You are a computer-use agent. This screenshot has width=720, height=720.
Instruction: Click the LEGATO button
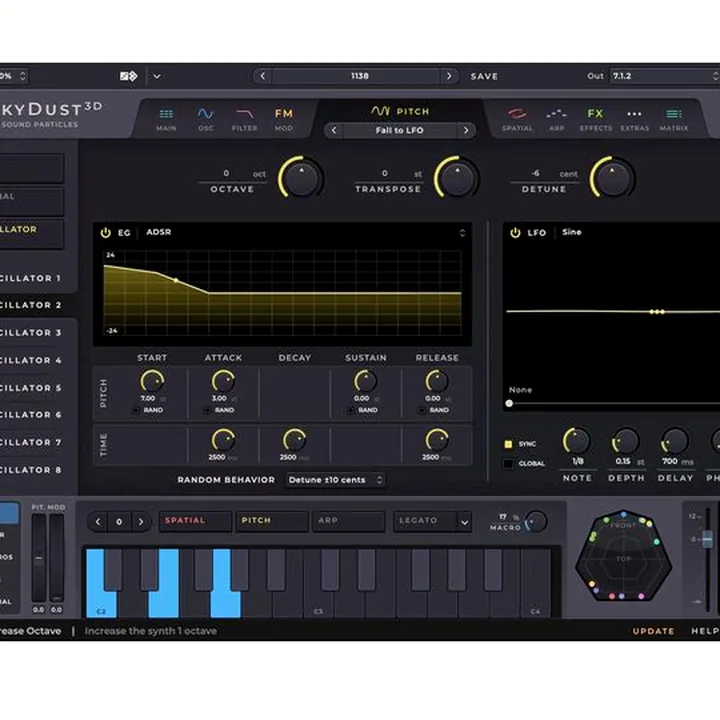425,521
